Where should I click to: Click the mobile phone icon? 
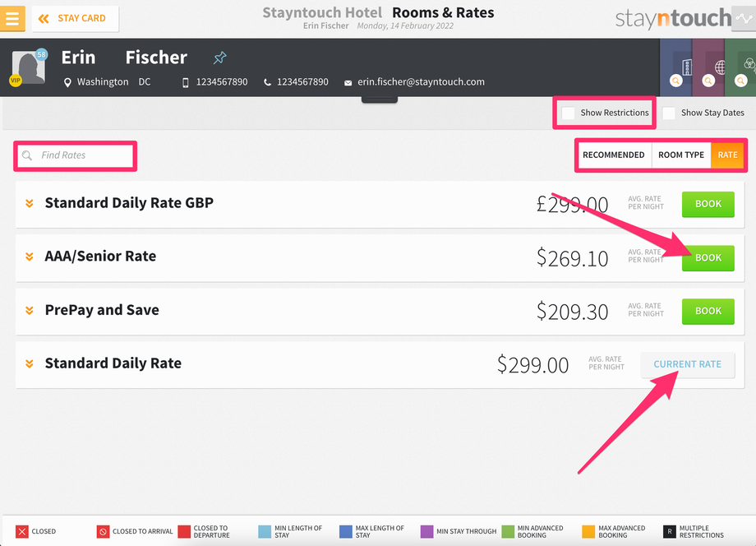click(186, 82)
